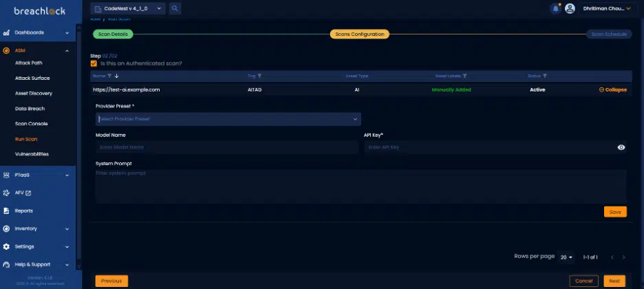Click the AITAG tag cell

(255, 90)
